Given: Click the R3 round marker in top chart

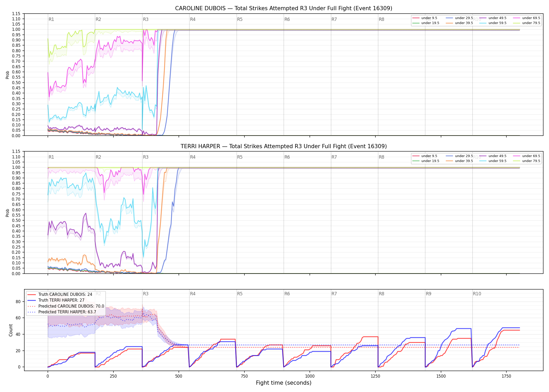Looking at the screenshot, I should pos(146,19).
